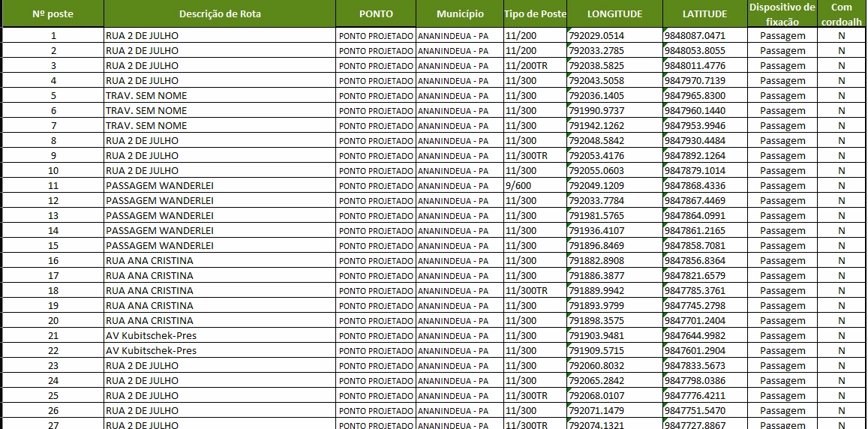Click latitude cell 9847930.4484
The image size is (868, 429).
704,140
